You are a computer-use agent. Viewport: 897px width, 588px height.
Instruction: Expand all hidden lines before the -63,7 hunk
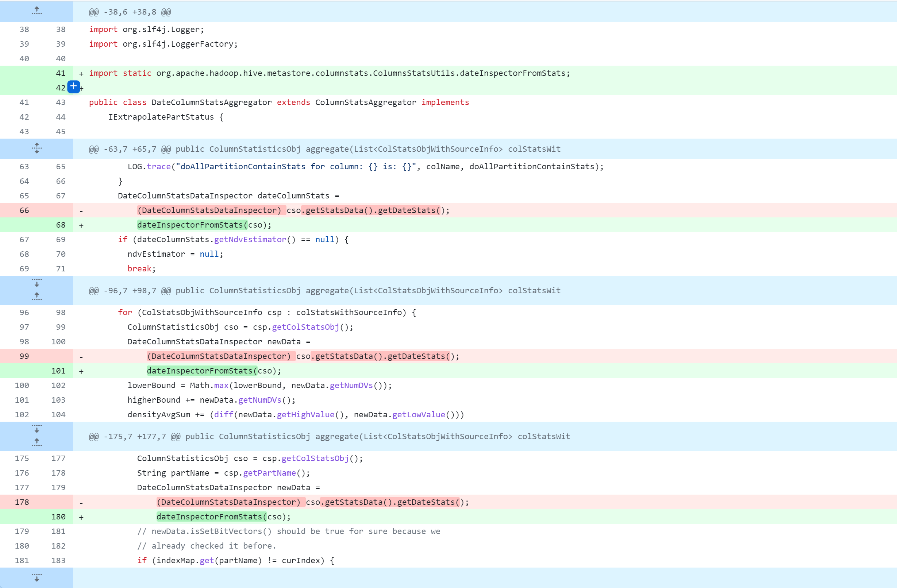click(36, 148)
